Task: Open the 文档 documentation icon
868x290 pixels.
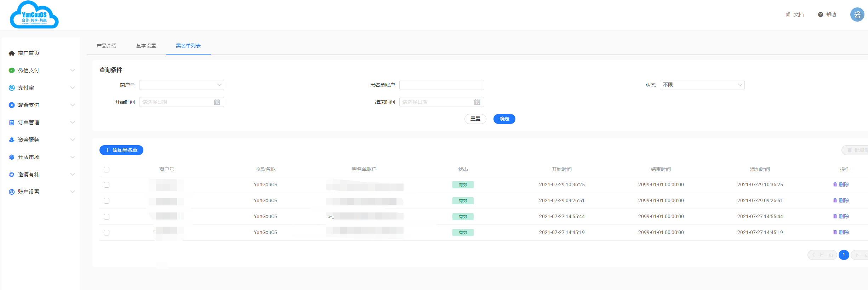Action: click(788, 15)
